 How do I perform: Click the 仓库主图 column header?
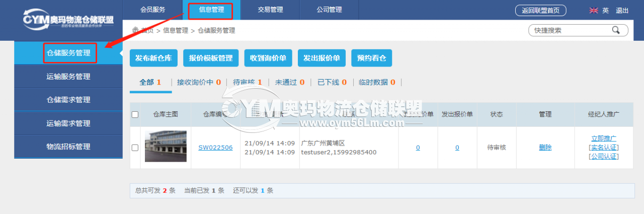(166, 114)
